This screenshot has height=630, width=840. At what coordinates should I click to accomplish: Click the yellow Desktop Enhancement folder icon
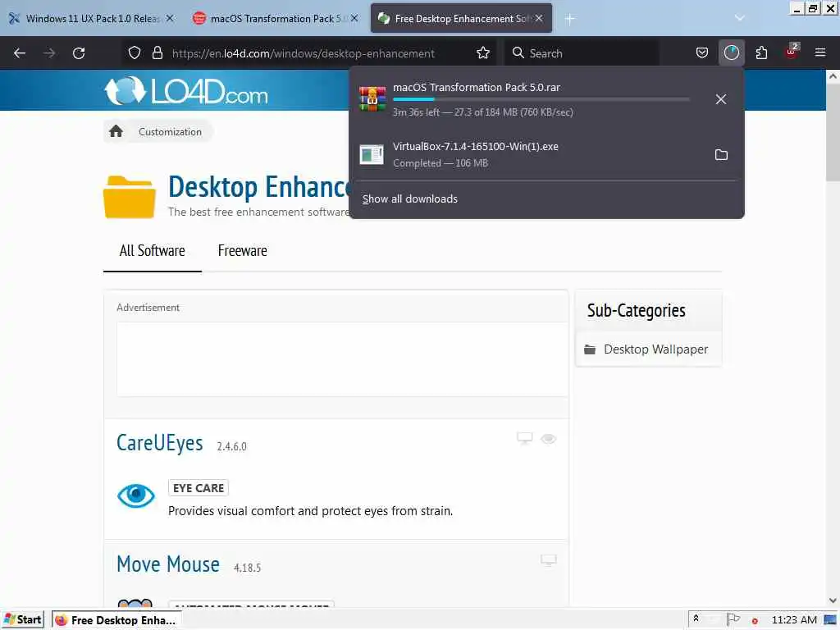[x=129, y=197]
